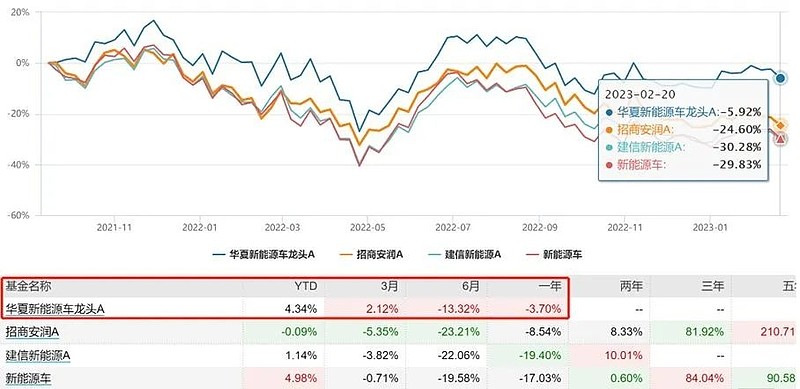
Task: Click orange dot beside 招商安润A in tooltip
Action: point(609,130)
